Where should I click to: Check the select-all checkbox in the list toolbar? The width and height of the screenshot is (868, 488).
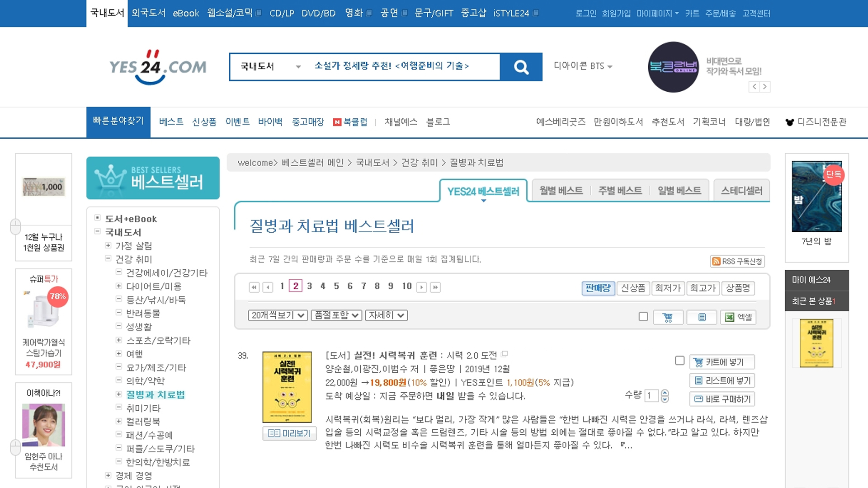coord(643,317)
